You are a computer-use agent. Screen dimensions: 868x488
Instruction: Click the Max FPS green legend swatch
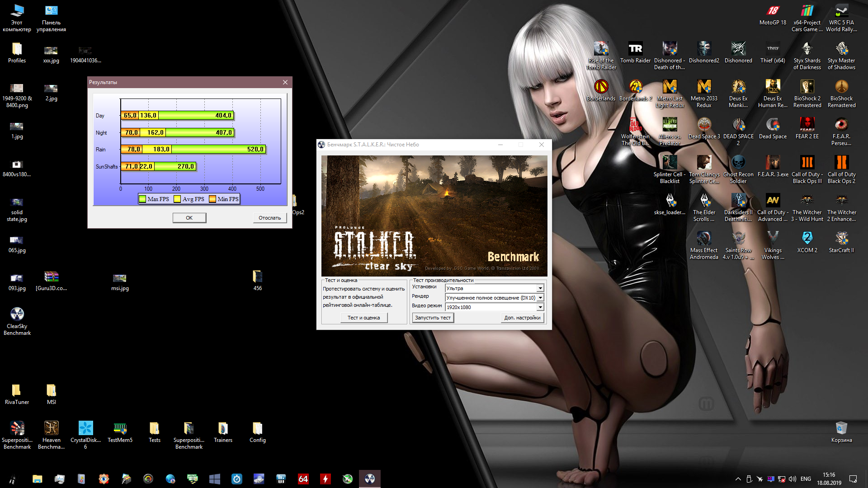point(143,199)
